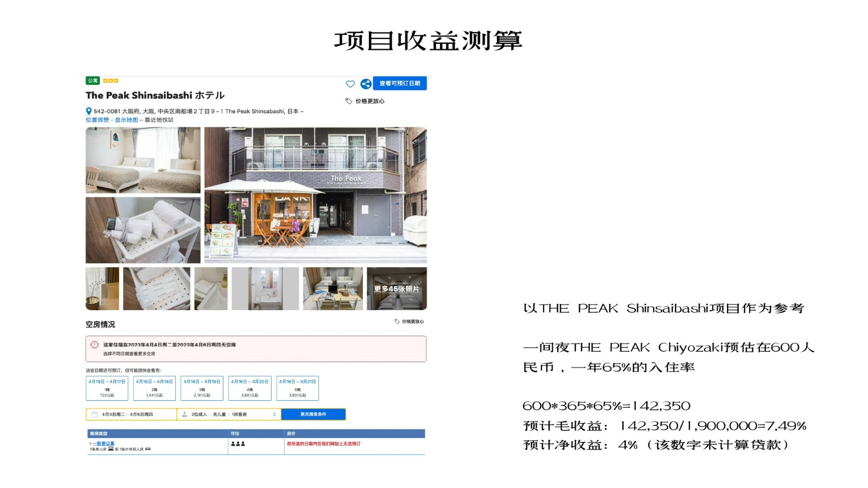Open the 更多45张照片 thumbnail
The height and width of the screenshot is (488, 868).
[397, 288]
